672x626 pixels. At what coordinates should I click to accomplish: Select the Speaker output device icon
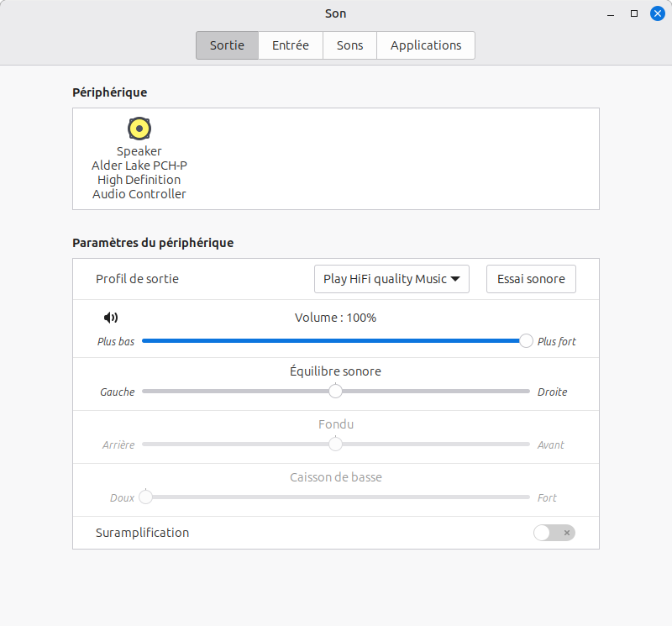point(139,129)
